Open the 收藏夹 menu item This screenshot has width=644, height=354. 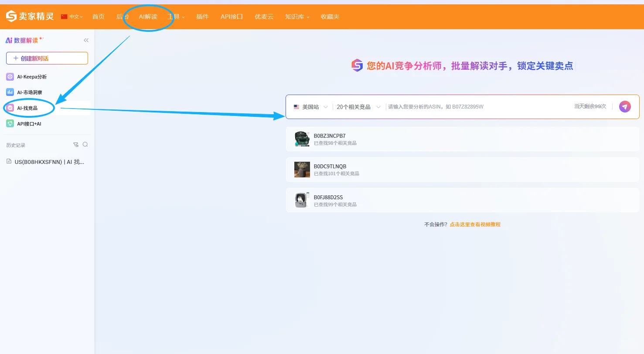click(330, 17)
